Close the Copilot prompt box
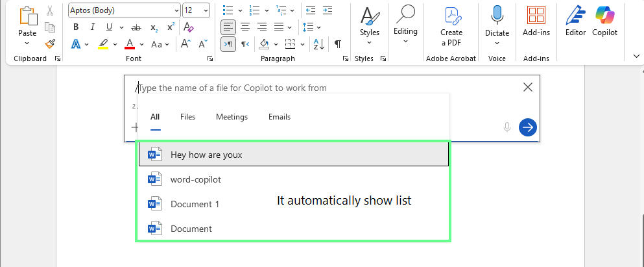This screenshot has height=267, width=644. 528,87
